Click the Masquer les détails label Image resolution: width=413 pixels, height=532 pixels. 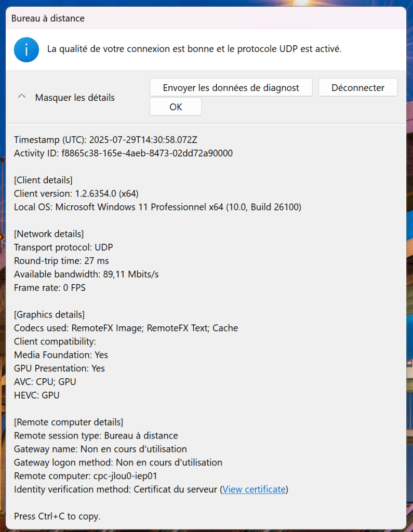click(75, 98)
